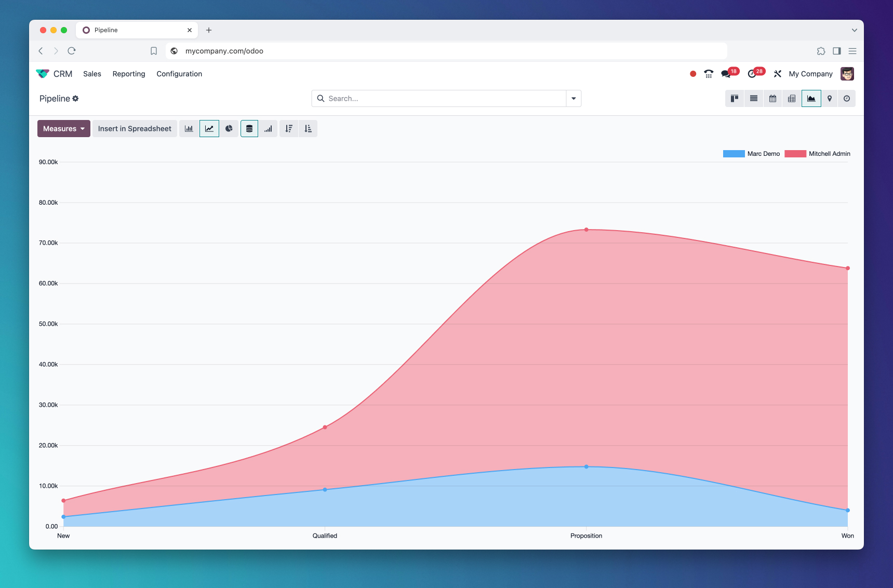Image resolution: width=893 pixels, height=588 pixels.
Task: Open the Map view
Action: tap(830, 99)
